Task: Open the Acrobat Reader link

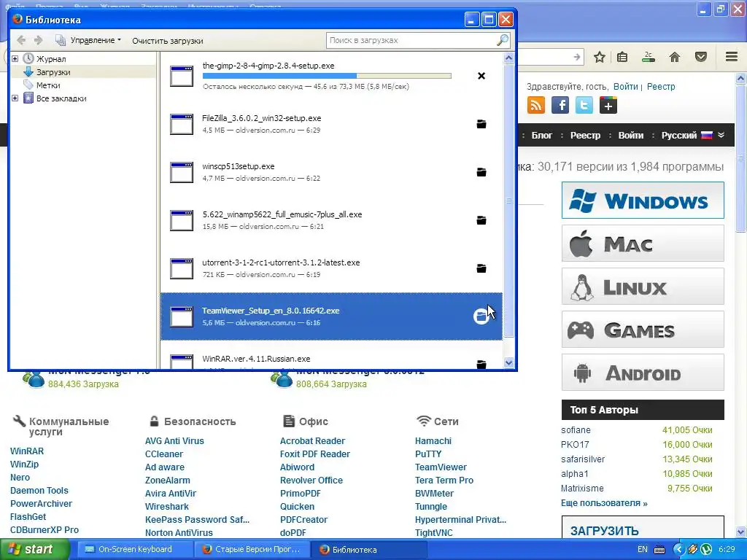Action: [x=312, y=441]
